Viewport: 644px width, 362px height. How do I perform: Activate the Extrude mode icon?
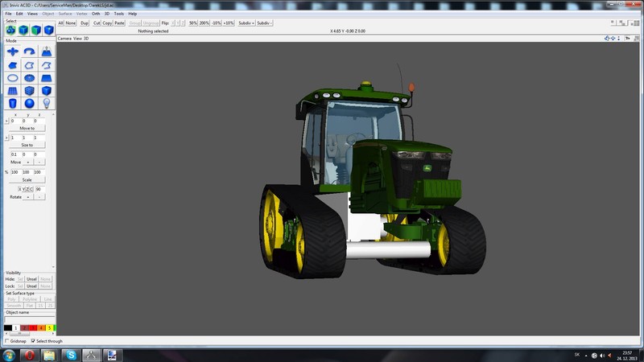[x=47, y=51]
